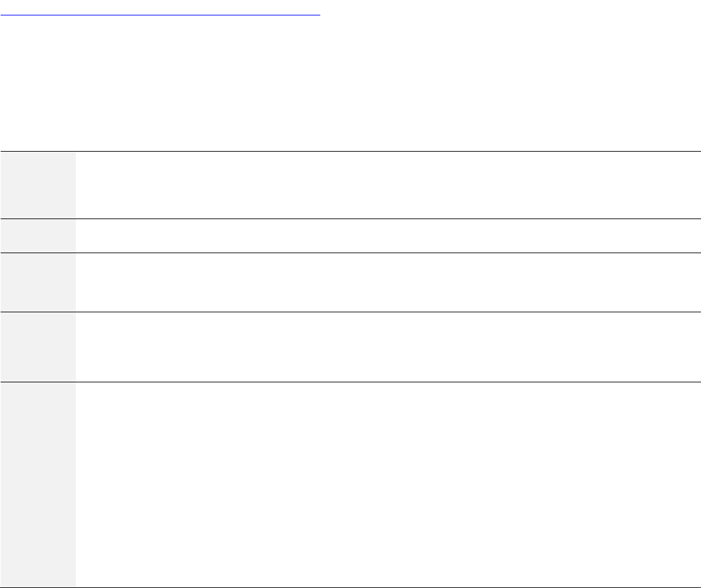
Task: Click the divider between second and third rows
Action: pos(350,253)
